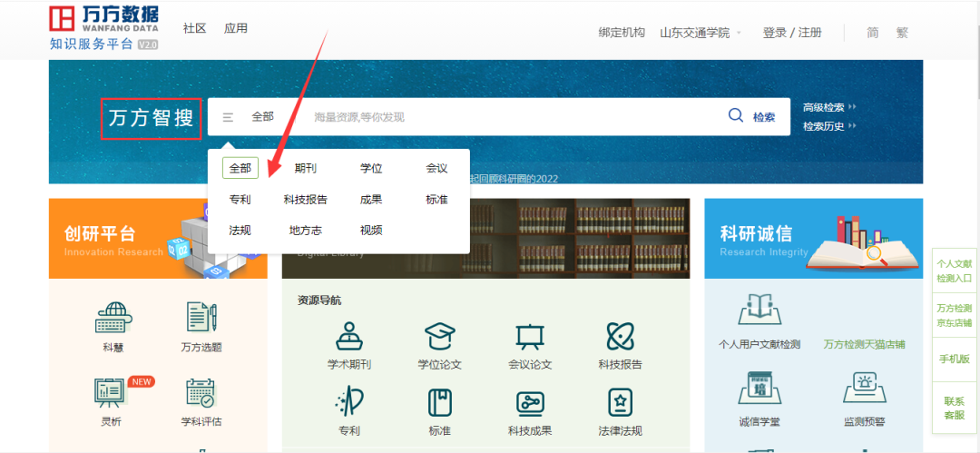This screenshot has width=980, height=453.
Task: Click the 资源导航 heading
Action: pos(319,300)
